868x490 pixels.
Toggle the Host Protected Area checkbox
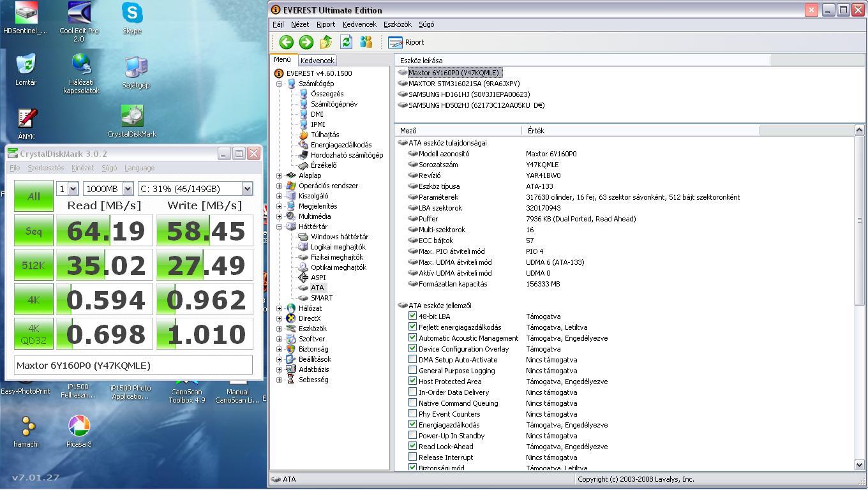pyautogui.click(x=412, y=381)
